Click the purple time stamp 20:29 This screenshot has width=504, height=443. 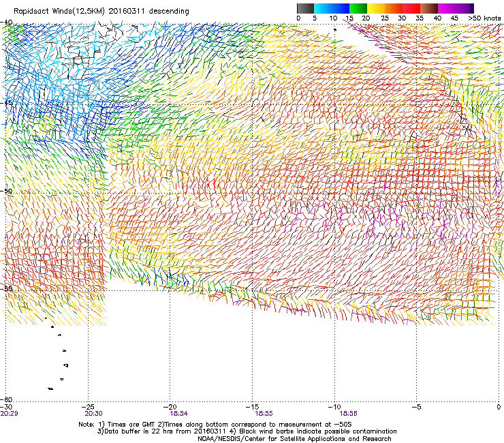click(10, 414)
